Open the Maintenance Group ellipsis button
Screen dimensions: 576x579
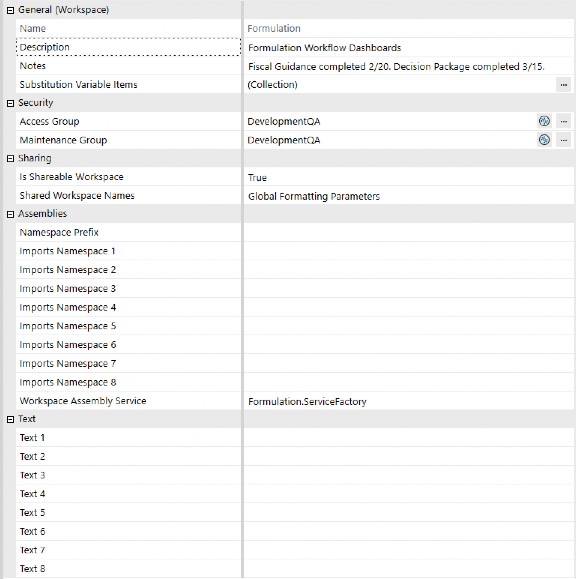(x=563, y=140)
